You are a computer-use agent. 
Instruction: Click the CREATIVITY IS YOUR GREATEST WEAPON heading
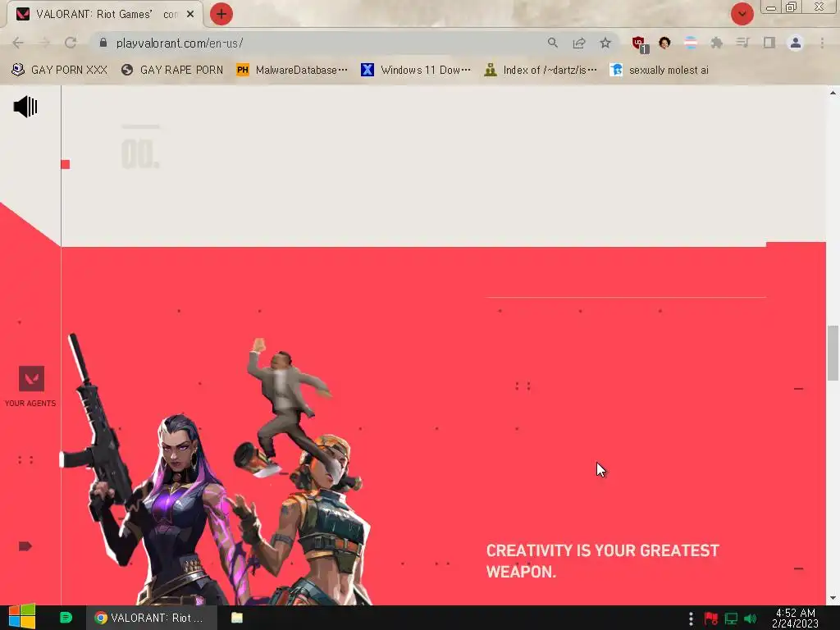(x=603, y=561)
